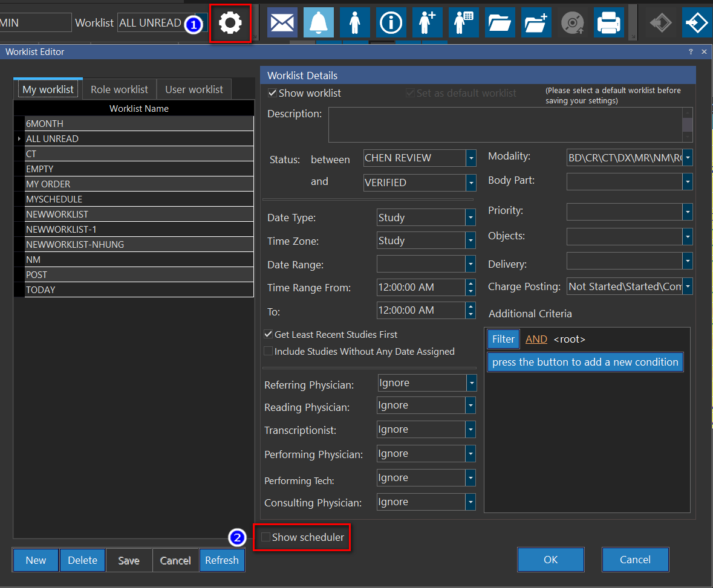Switch to the Role worklist tab
This screenshot has width=713, height=588.
click(x=119, y=89)
